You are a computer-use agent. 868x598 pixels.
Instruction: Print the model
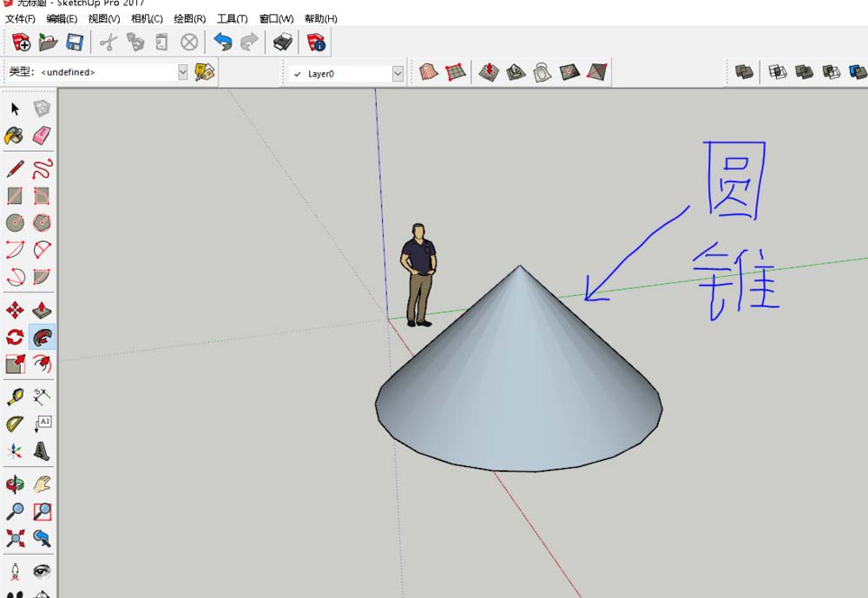[283, 42]
